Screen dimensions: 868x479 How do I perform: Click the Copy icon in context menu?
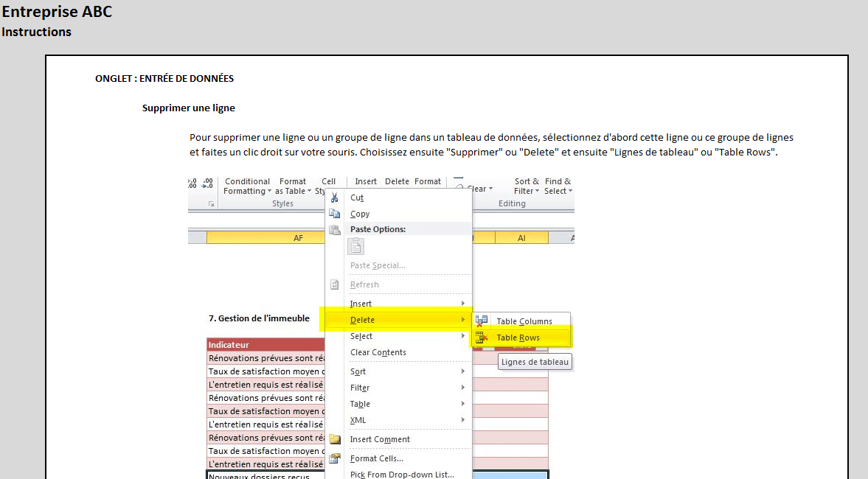pos(335,214)
